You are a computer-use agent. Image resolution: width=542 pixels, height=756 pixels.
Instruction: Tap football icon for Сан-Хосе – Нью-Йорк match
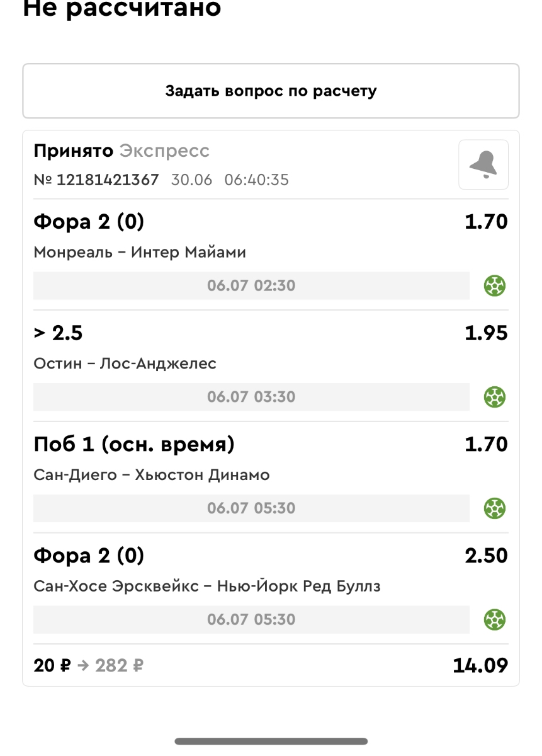(x=495, y=619)
